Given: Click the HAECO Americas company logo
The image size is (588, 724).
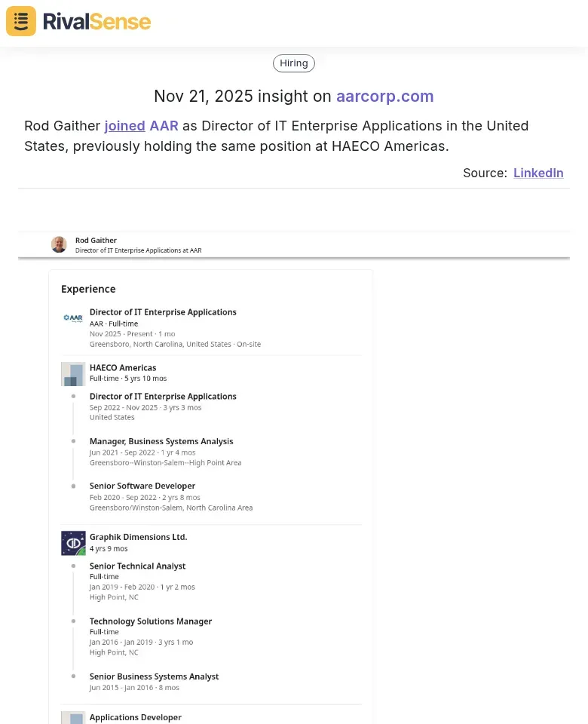Looking at the screenshot, I should [x=73, y=374].
